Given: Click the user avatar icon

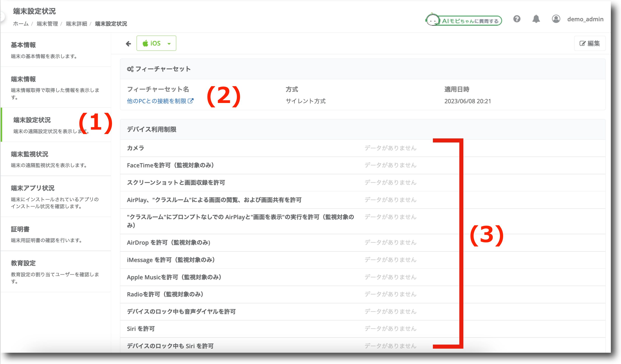Looking at the screenshot, I should tap(556, 19).
